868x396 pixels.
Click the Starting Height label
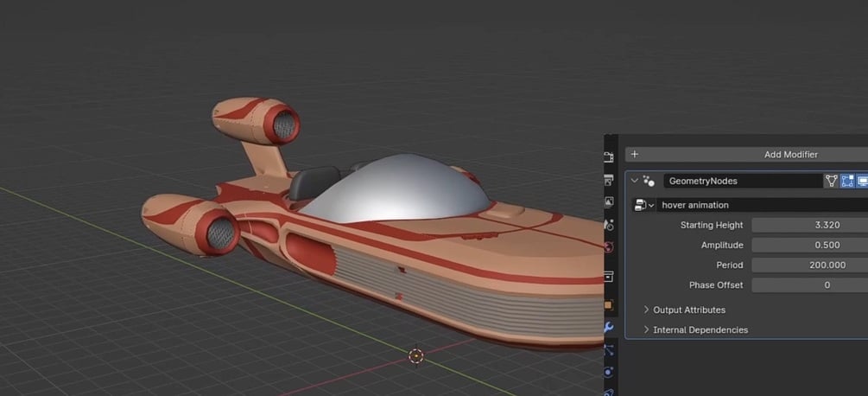pyautogui.click(x=712, y=225)
